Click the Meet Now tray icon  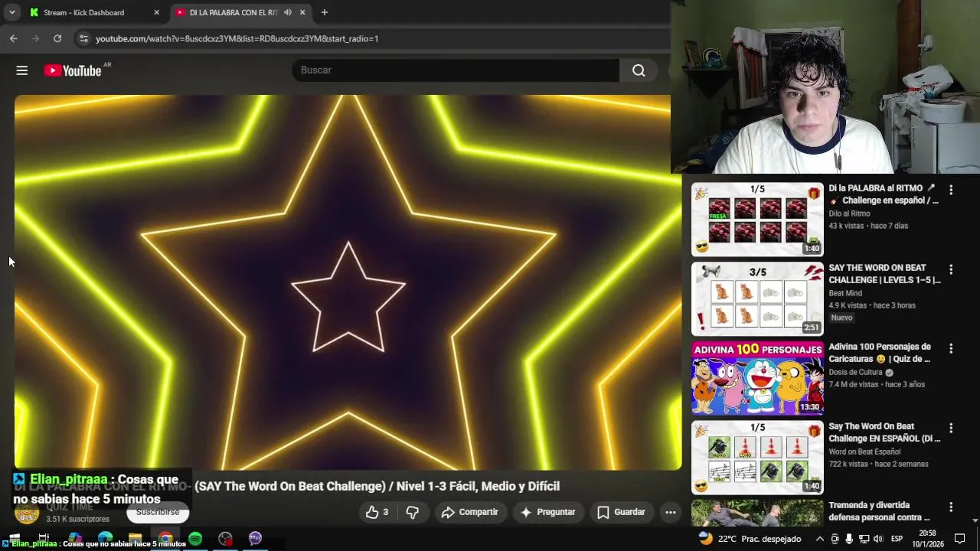pyautogui.click(x=835, y=539)
